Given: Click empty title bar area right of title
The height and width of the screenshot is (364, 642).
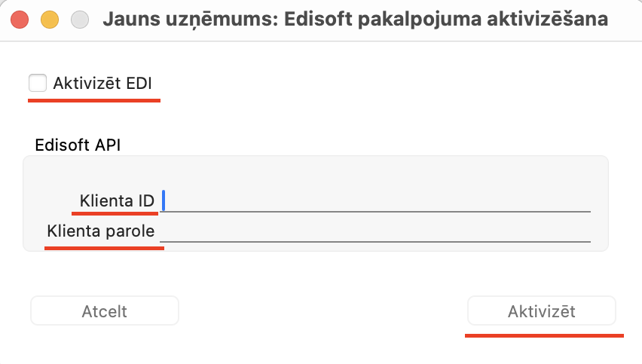Looking at the screenshot, I should tap(625, 19).
